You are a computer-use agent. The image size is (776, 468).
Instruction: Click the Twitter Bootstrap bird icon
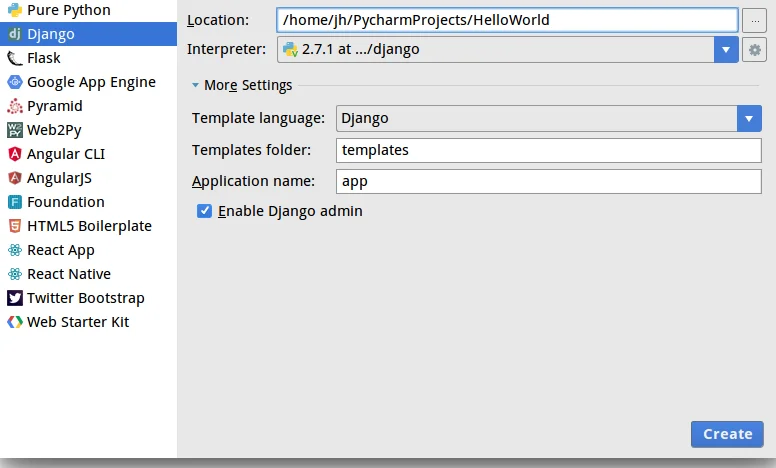(15, 298)
